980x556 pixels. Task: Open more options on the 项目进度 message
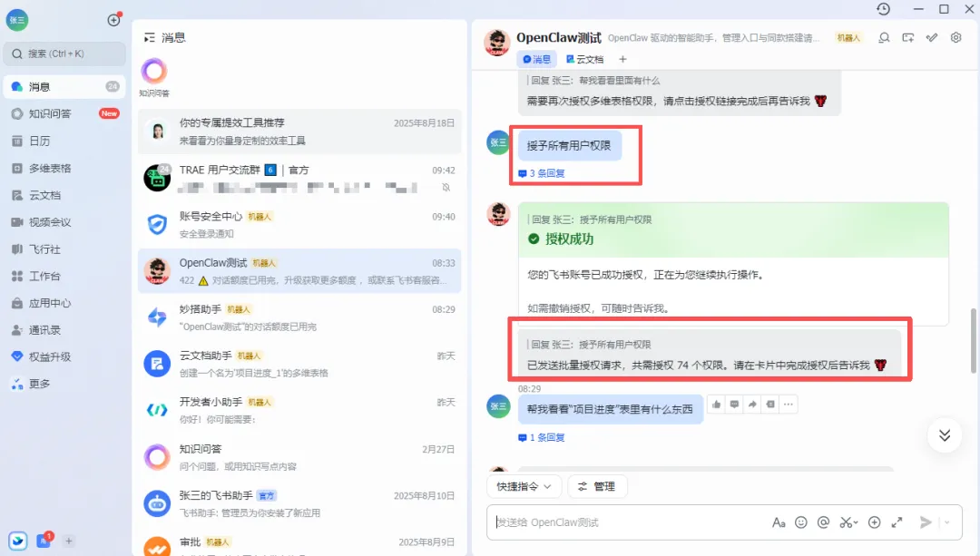[789, 405]
